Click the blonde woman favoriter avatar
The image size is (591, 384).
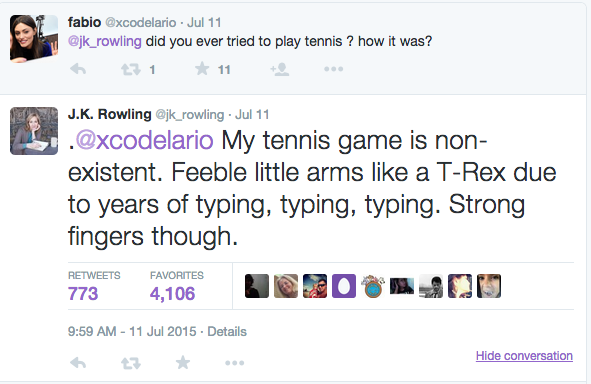click(x=286, y=286)
